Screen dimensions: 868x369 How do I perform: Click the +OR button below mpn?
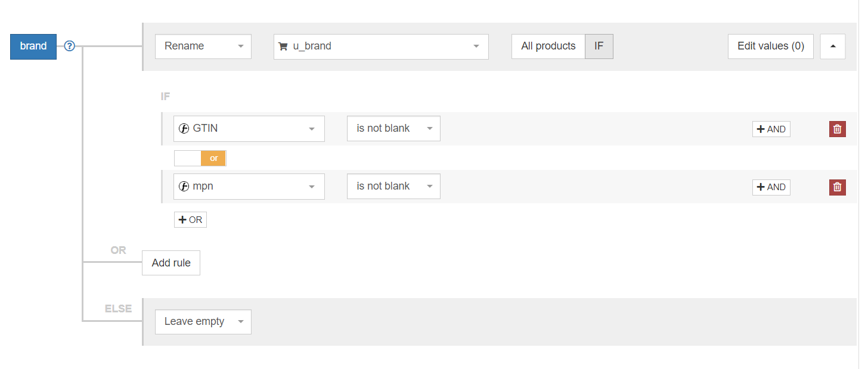(190, 219)
